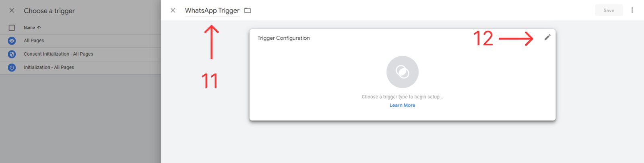Select Consent Initialization - All Pages trigger
This screenshot has width=644, height=163.
point(58,54)
